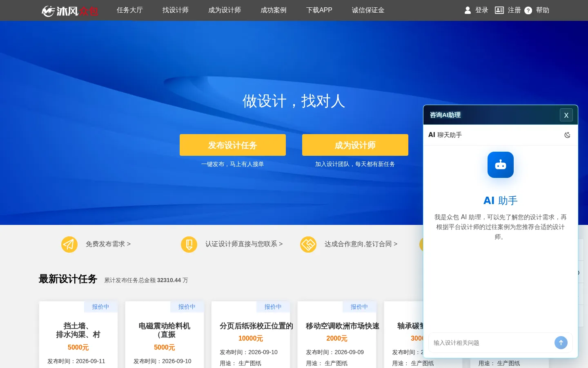The height and width of the screenshot is (368, 588).
Task: Click the certified designer badge icon
Action: (189, 245)
